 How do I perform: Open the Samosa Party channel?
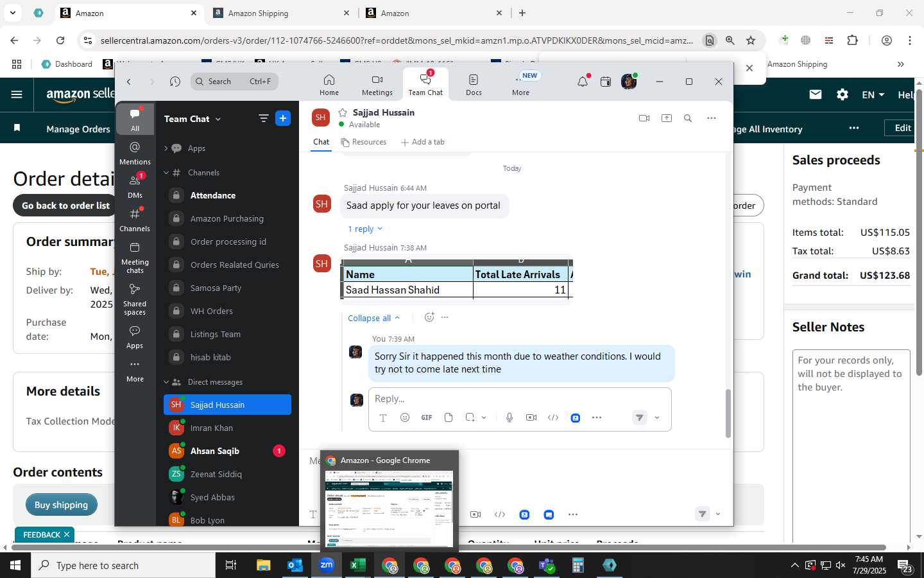[227, 288]
